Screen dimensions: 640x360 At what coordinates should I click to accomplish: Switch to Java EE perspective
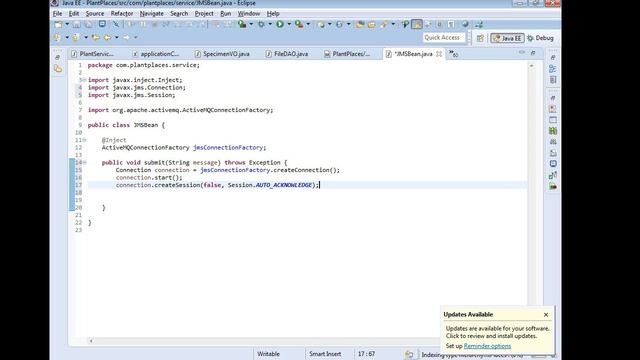click(x=507, y=38)
